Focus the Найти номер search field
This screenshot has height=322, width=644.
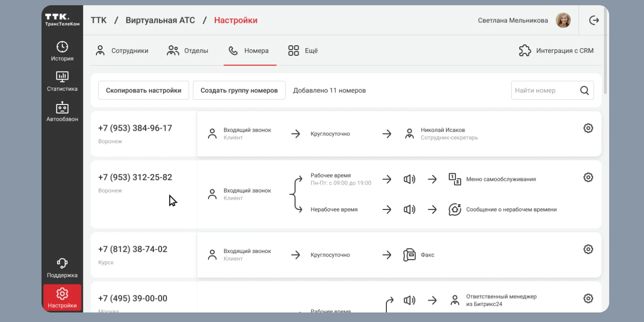click(x=552, y=90)
